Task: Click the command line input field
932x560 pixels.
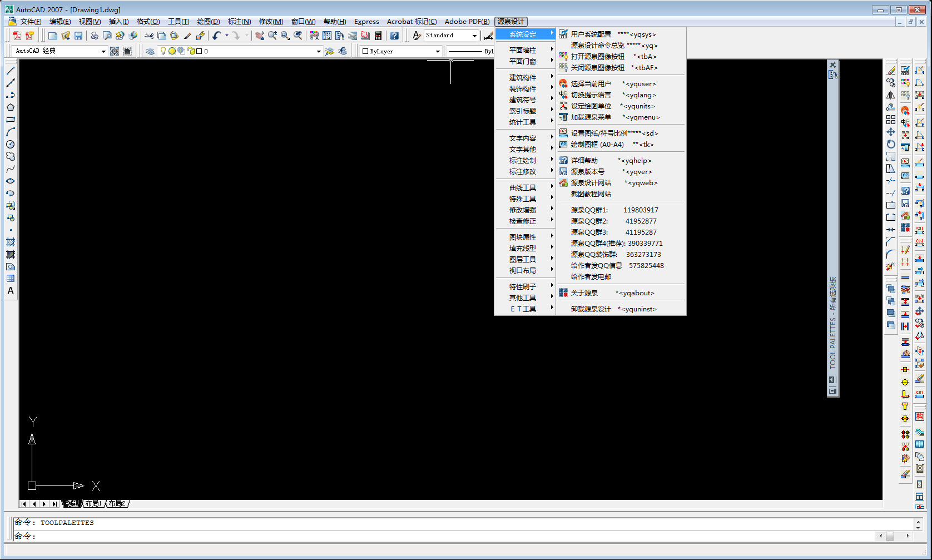Action: [x=445, y=536]
